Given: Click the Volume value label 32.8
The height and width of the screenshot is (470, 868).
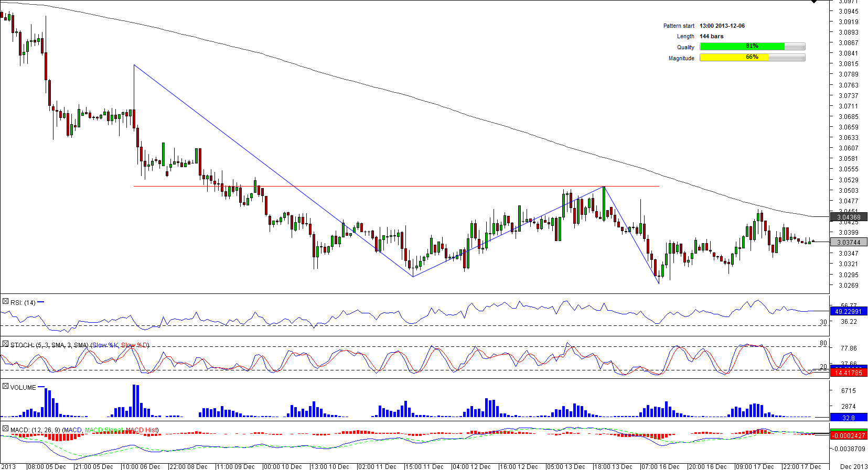Looking at the screenshot, I should pyautogui.click(x=848, y=418).
